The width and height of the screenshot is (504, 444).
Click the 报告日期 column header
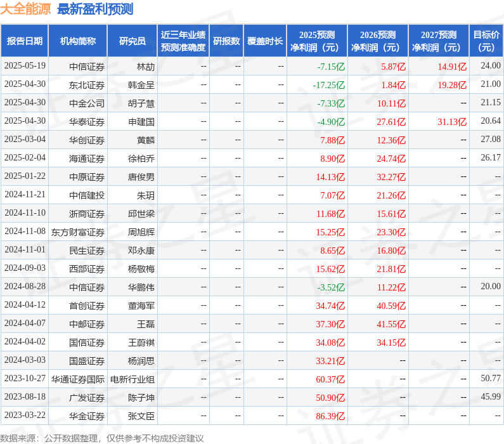[x=25, y=41]
